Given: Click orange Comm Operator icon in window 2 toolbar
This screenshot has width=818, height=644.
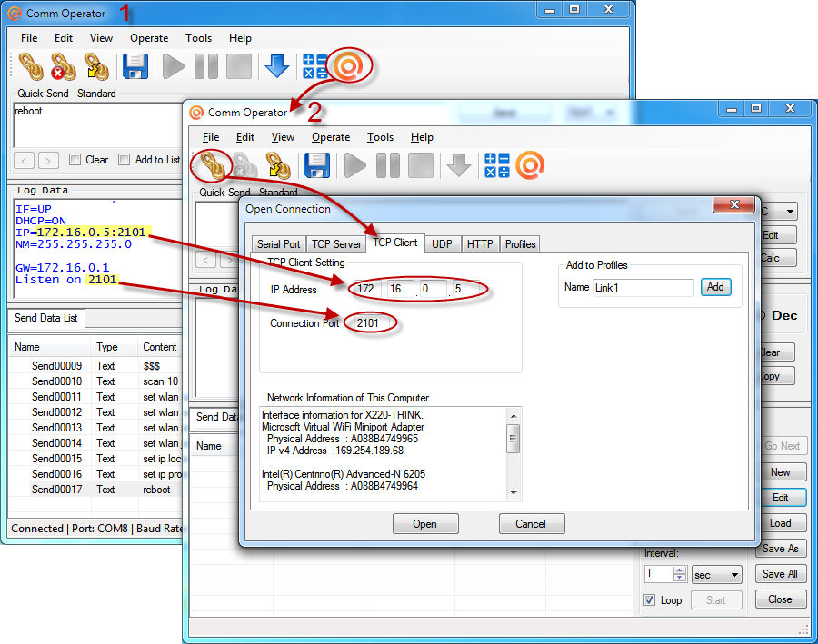Looking at the screenshot, I should (530, 165).
